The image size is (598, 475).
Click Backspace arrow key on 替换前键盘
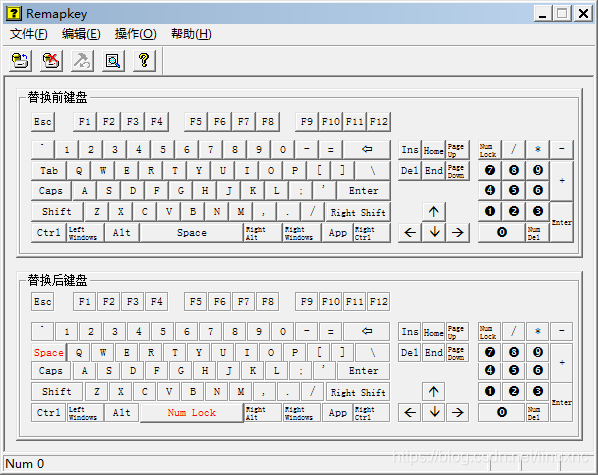pyautogui.click(x=367, y=149)
